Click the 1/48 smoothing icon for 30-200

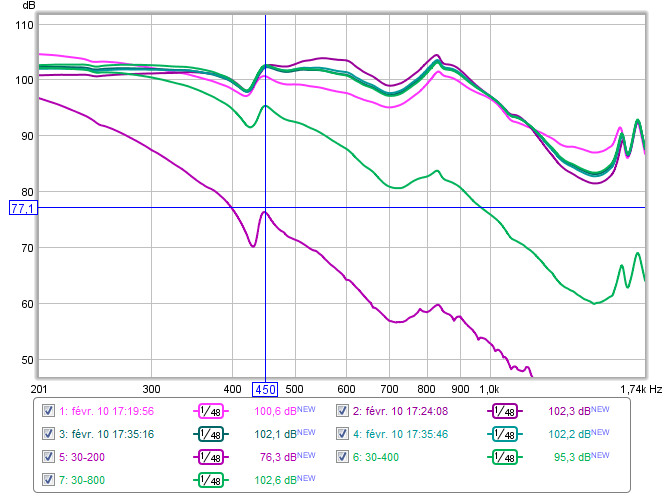pos(211,456)
